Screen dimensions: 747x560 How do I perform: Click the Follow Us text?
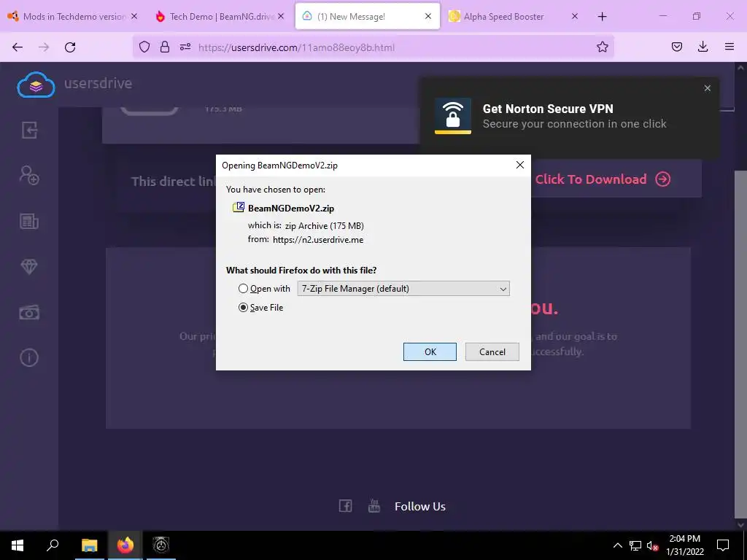[x=419, y=506]
